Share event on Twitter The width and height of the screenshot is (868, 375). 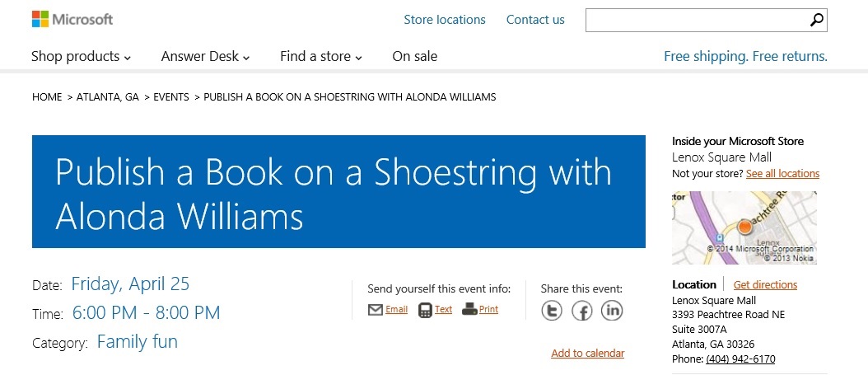point(552,310)
